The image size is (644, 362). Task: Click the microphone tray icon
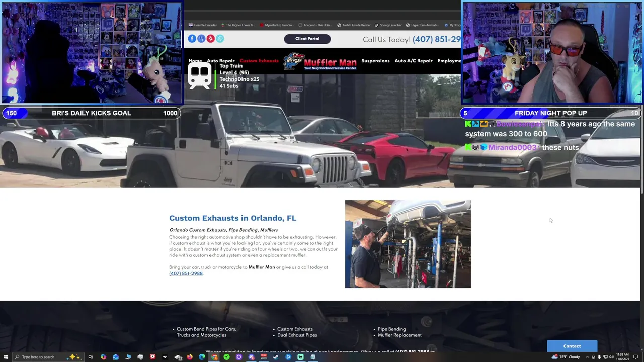(x=599, y=357)
